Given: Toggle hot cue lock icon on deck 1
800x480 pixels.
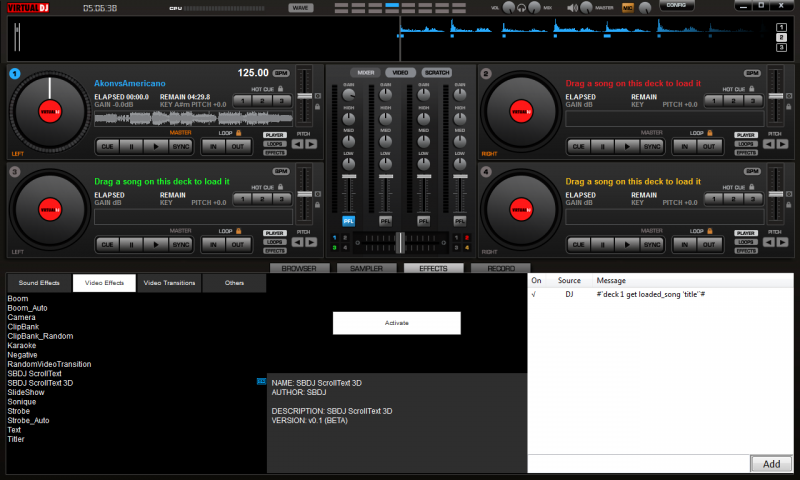Looking at the screenshot, I should coord(280,89).
